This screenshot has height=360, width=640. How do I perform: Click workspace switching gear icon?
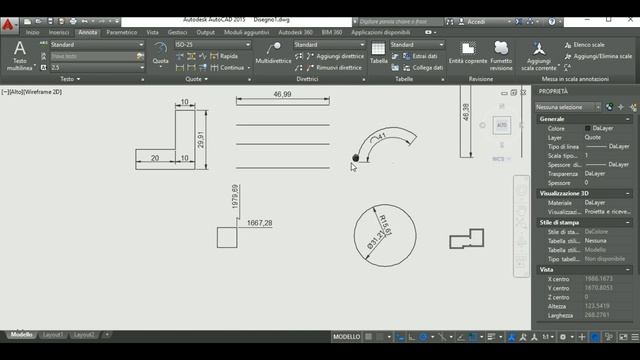[x=563, y=337]
